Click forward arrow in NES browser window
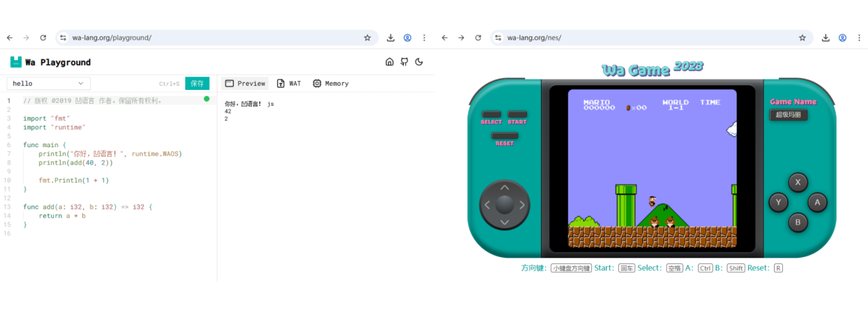 click(x=461, y=38)
